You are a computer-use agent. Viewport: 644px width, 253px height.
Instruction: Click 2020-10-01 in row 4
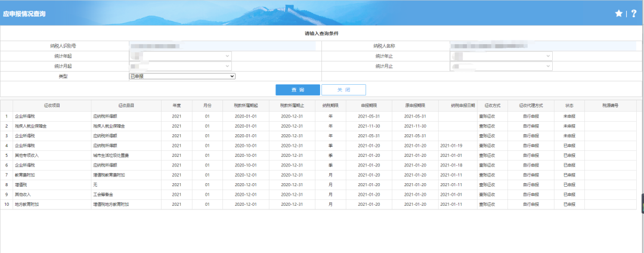tap(246, 146)
